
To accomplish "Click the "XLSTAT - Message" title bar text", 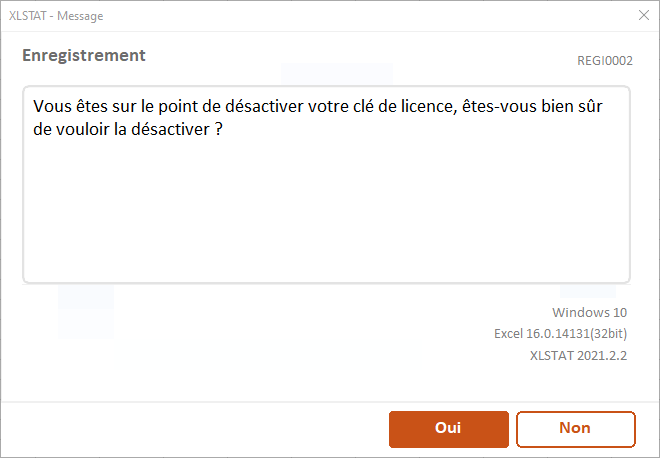I will click(x=56, y=16).
